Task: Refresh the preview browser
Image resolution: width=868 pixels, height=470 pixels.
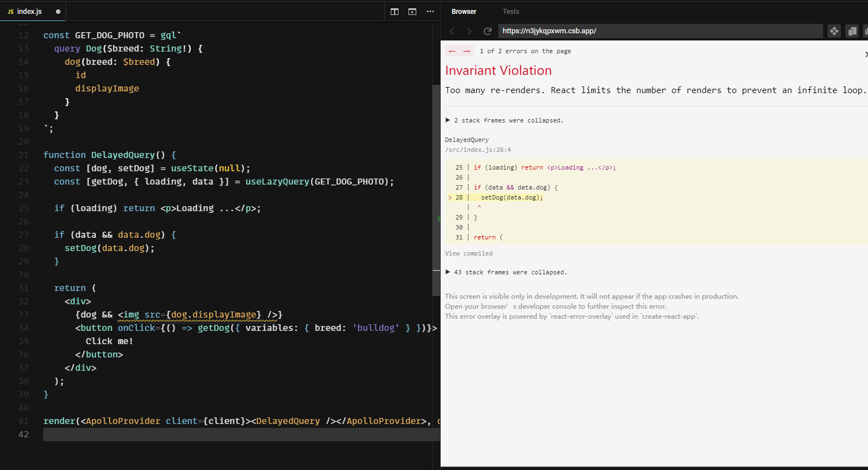Action: click(x=487, y=31)
